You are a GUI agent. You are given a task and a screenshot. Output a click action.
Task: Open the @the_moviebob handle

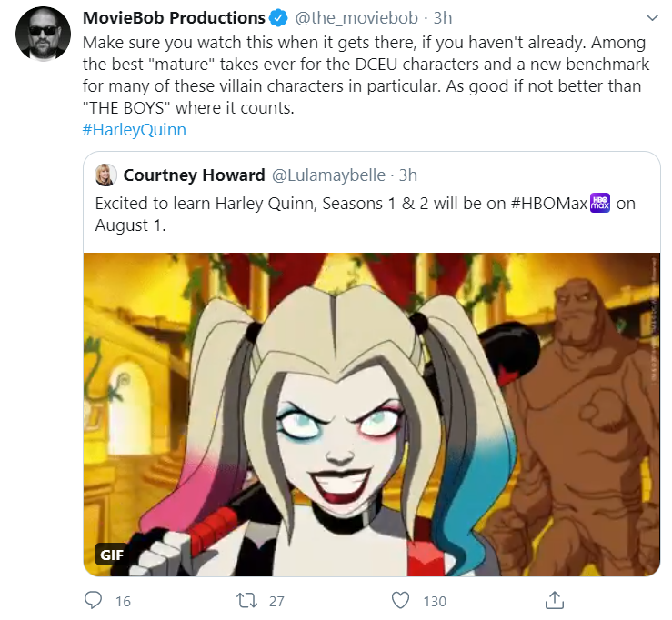pyautogui.click(x=356, y=18)
